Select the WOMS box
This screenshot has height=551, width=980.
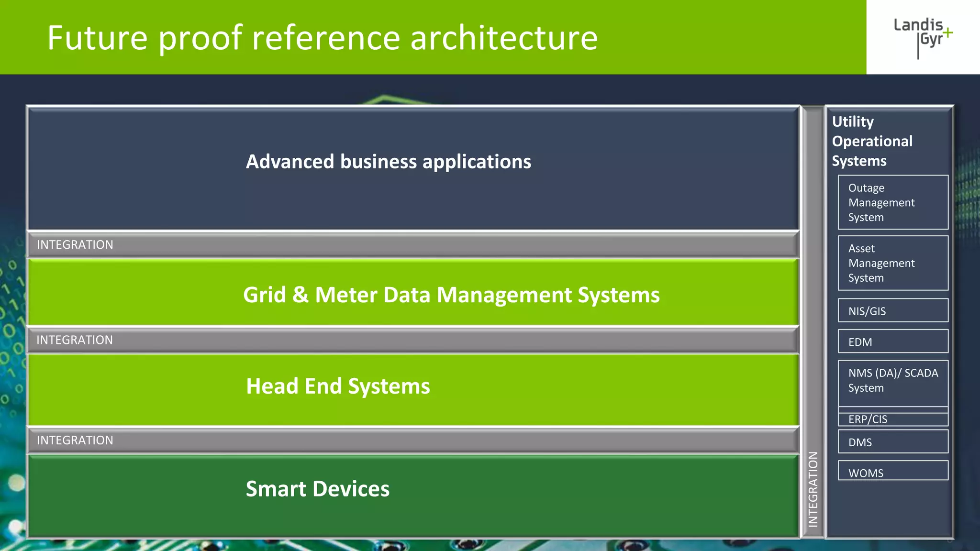pyautogui.click(x=893, y=471)
